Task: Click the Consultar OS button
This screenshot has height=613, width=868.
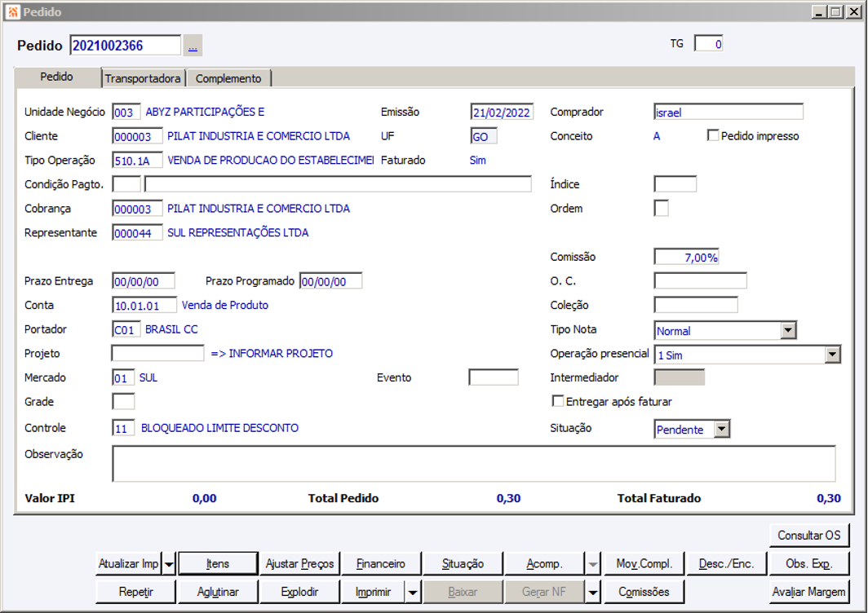Action: (x=808, y=536)
